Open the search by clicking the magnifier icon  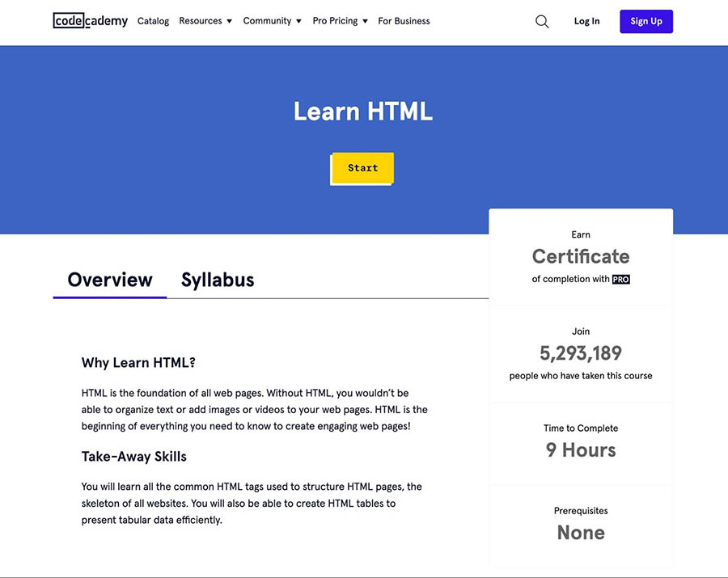(542, 21)
